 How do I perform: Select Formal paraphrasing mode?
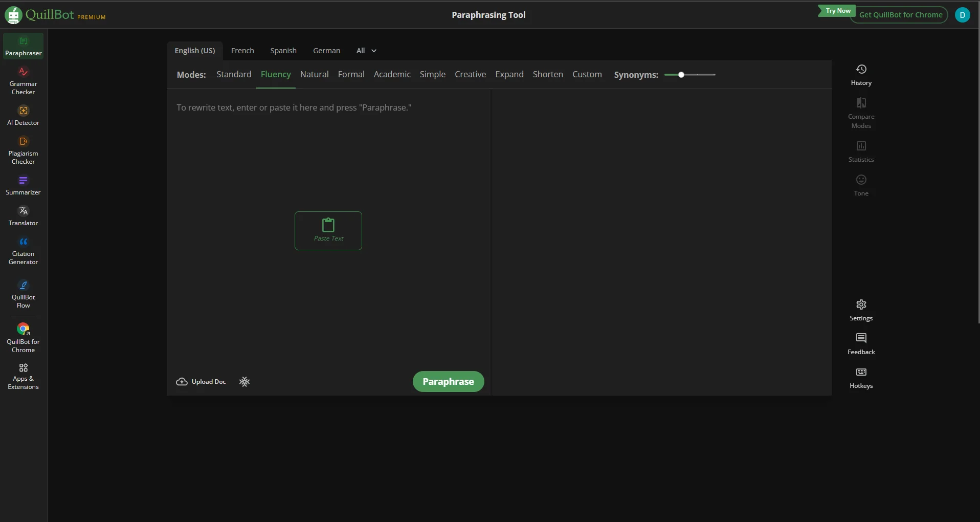pos(351,74)
